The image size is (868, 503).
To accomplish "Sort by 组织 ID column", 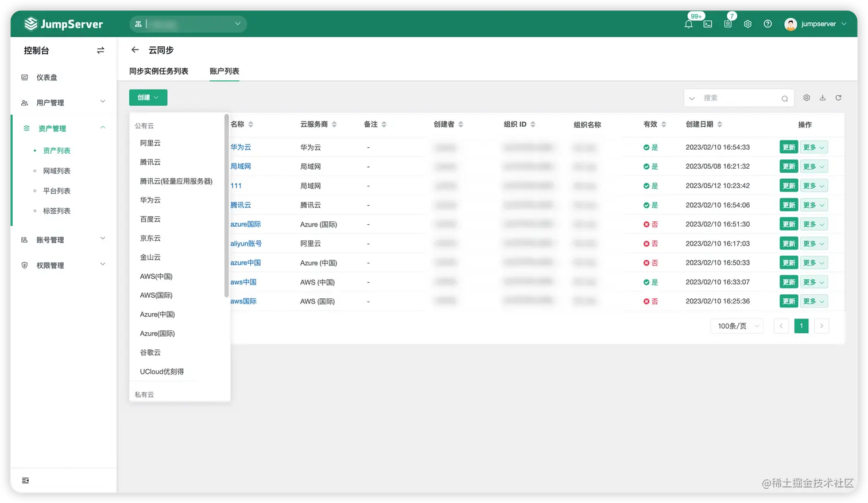I will pyautogui.click(x=533, y=124).
